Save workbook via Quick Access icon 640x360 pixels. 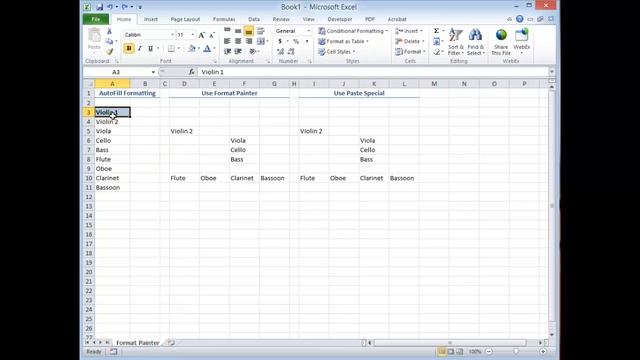click(100, 7)
